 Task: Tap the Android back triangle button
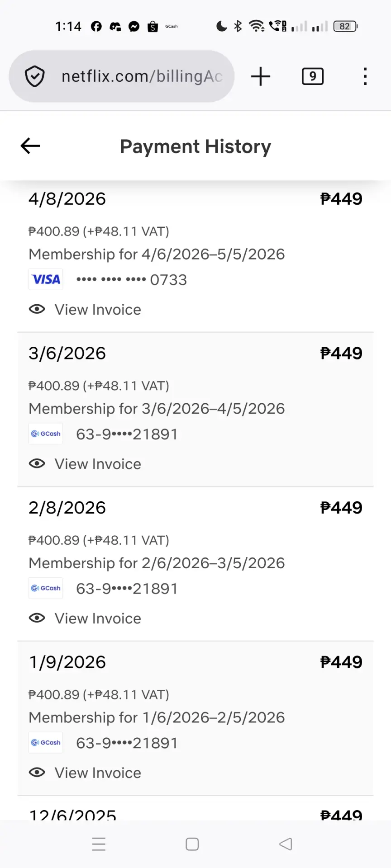coord(286,844)
